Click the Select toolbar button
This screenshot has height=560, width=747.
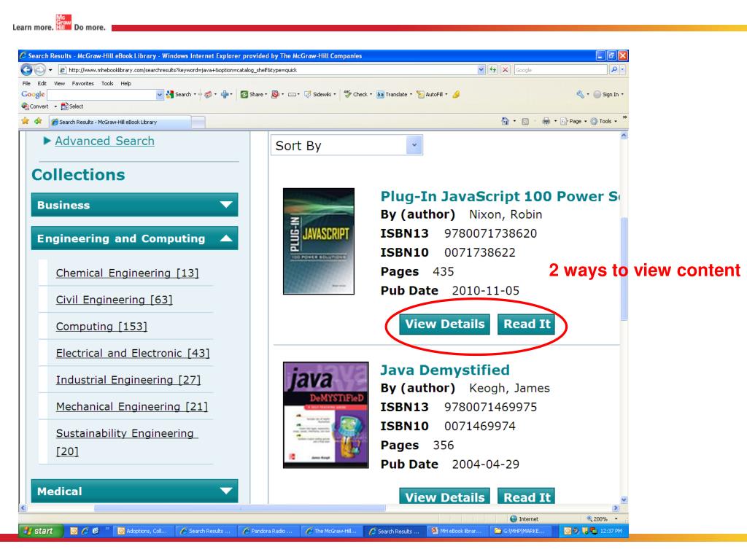coord(72,106)
